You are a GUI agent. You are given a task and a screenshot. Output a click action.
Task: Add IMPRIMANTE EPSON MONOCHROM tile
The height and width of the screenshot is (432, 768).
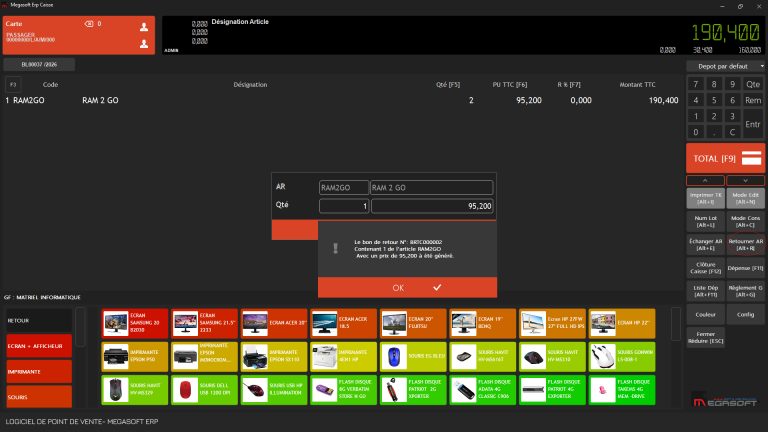204,357
